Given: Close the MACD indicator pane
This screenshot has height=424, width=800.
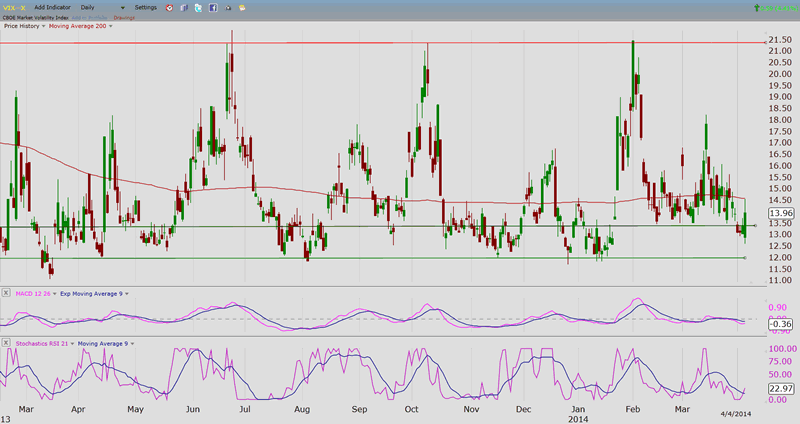Looking at the screenshot, I should (5, 293).
